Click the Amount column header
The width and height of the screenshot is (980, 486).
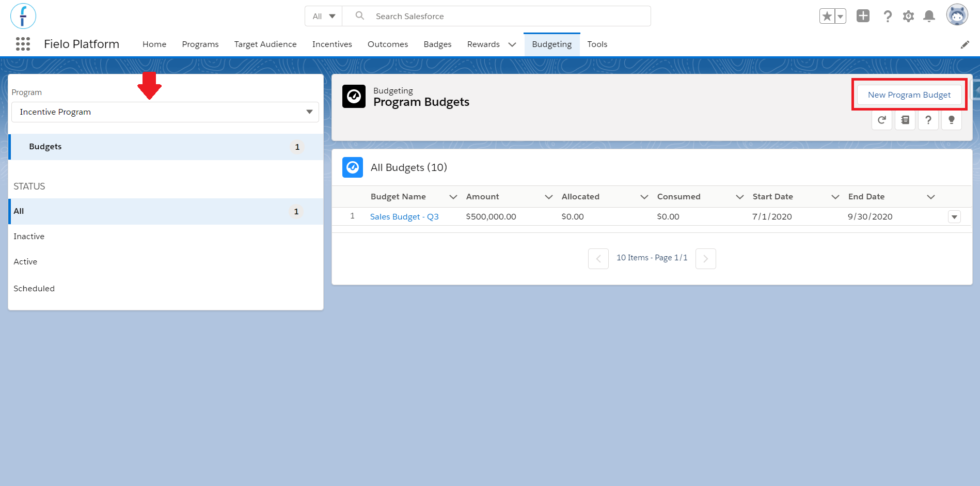tap(482, 197)
